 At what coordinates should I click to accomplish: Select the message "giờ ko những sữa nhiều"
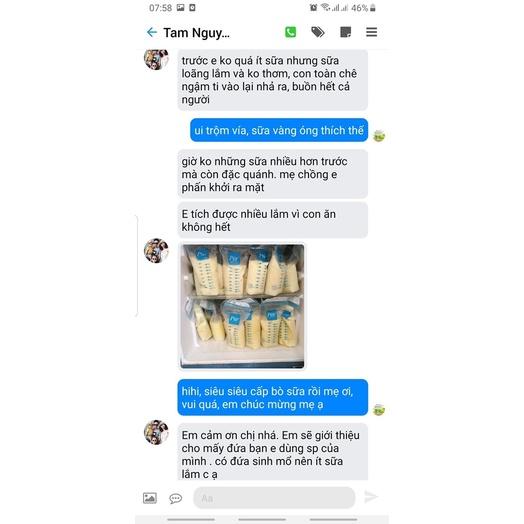273,174
